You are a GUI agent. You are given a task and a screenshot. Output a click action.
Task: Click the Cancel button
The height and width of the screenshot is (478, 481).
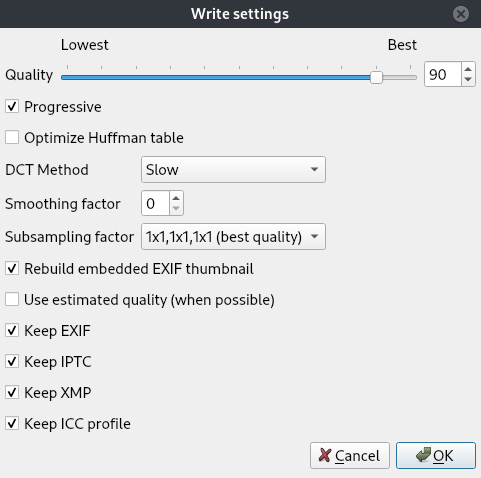[x=350, y=456]
